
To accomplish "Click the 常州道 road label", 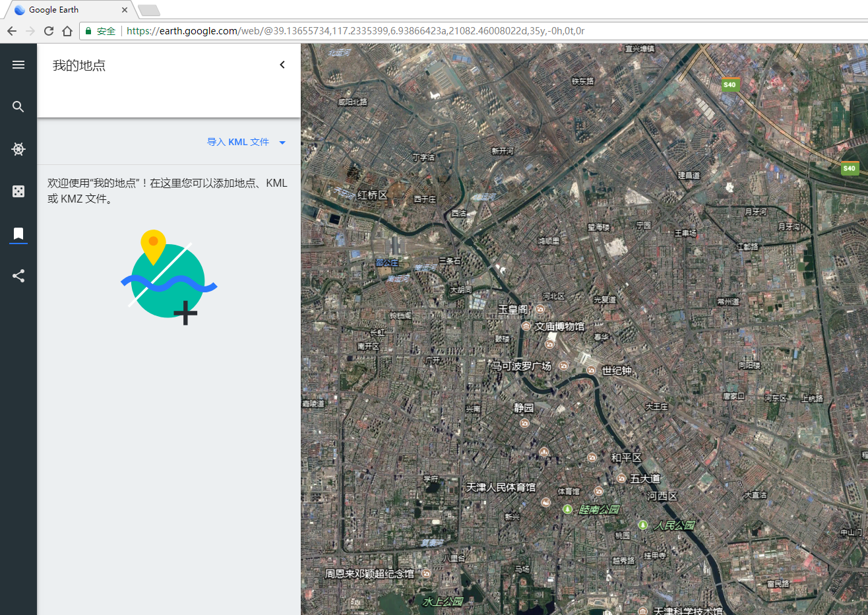I will [728, 302].
